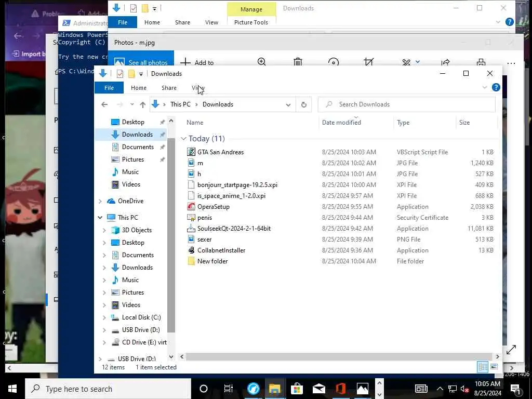The width and height of the screenshot is (532, 399).
Task: Open more options ellipsis in Photos window
Action: click(x=511, y=63)
